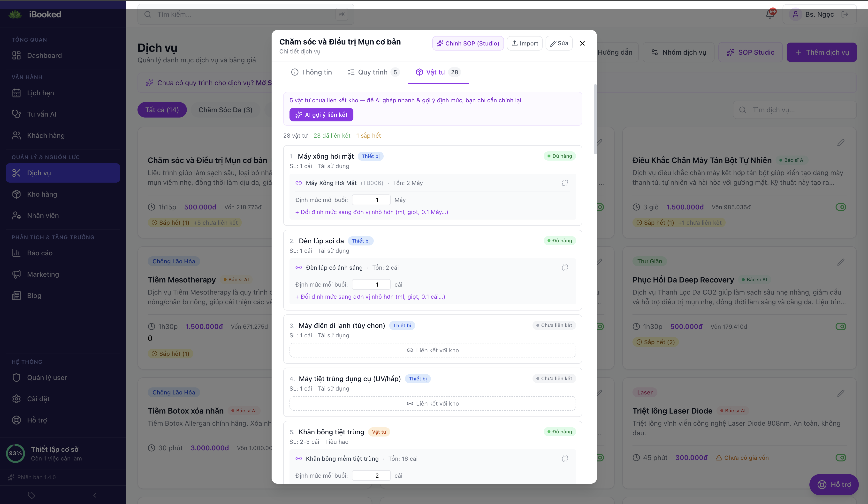Click the Sửa edit button
The width and height of the screenshot is (868, 504).
(559, 43)
